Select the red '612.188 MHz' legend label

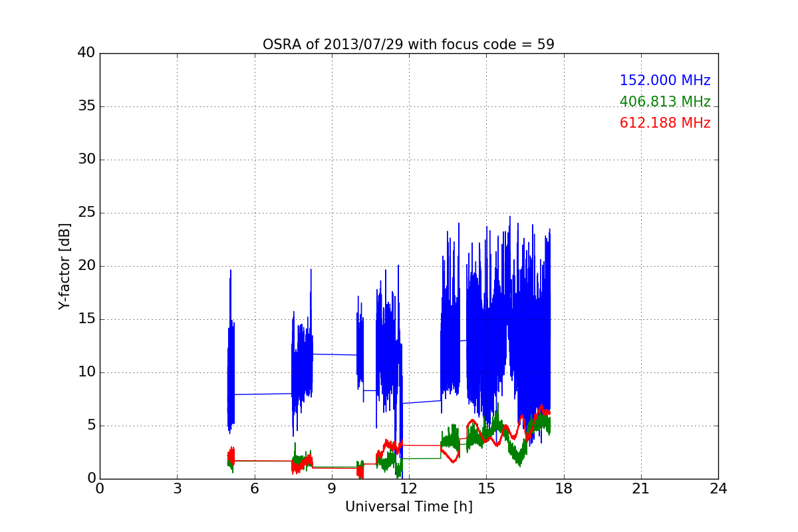(665, 123)
